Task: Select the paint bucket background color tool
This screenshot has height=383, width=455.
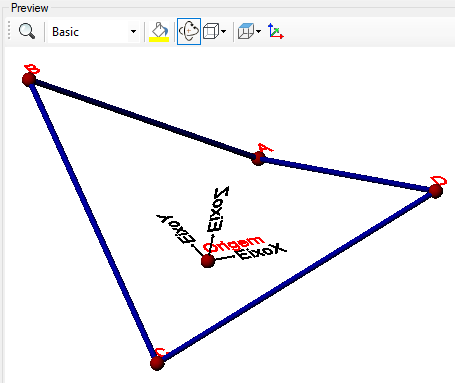Action: 159,29
